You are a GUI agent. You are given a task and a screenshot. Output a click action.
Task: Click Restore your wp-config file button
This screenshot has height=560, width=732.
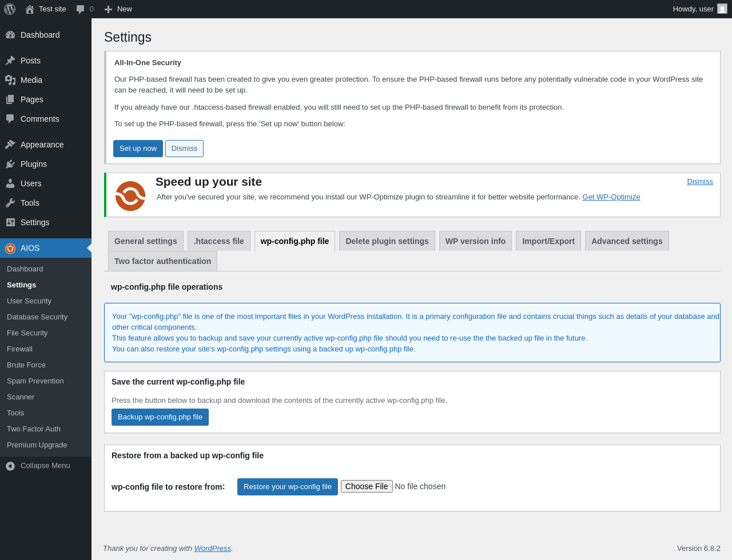[x=288, y=487]
